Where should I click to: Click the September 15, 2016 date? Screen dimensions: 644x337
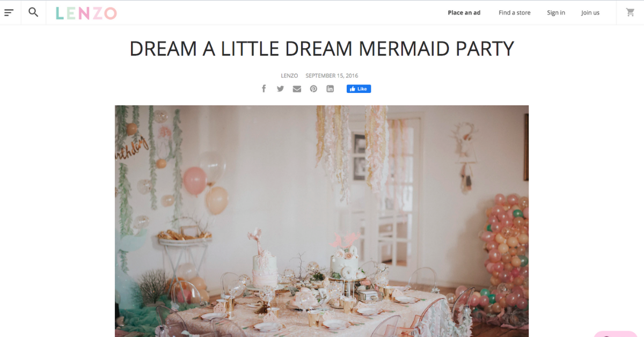coord(332,76)
